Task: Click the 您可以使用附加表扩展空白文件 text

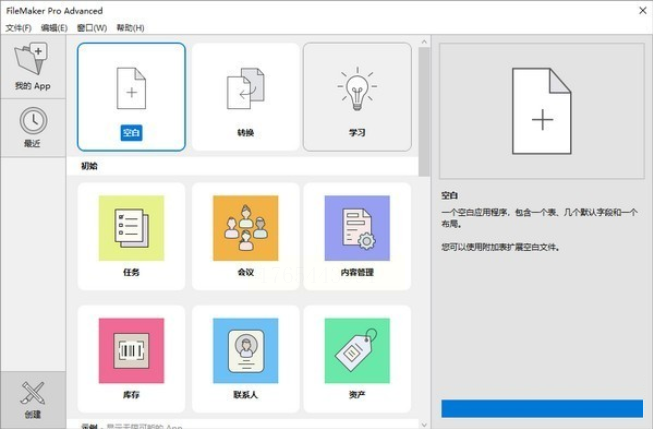Action: click(x=500, y=247)
